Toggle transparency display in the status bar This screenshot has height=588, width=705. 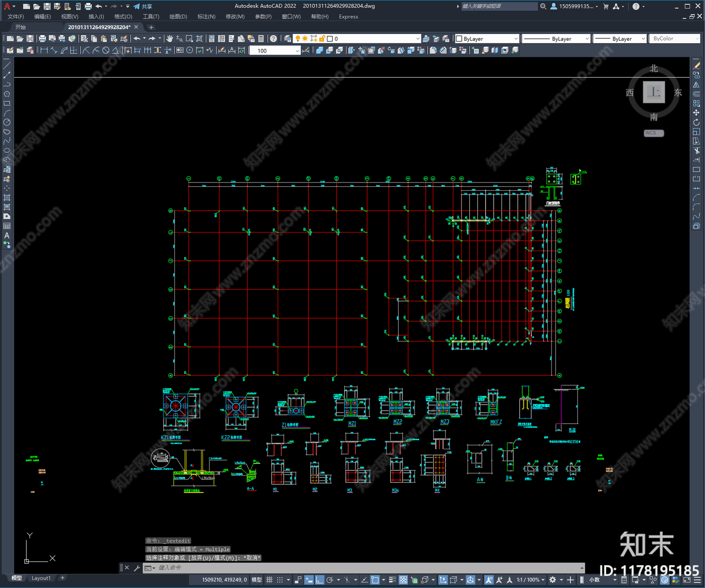(x=403, y=580)
